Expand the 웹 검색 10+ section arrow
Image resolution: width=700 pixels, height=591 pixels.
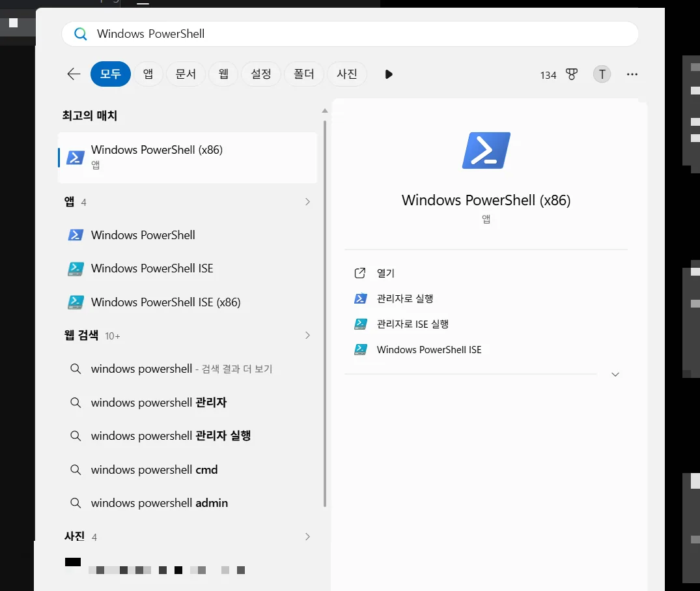307,336
